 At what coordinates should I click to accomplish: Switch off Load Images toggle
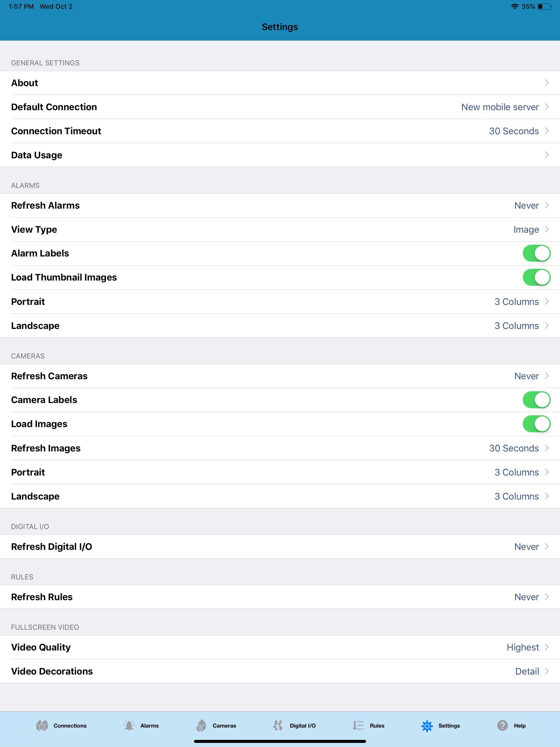point(536,424)
